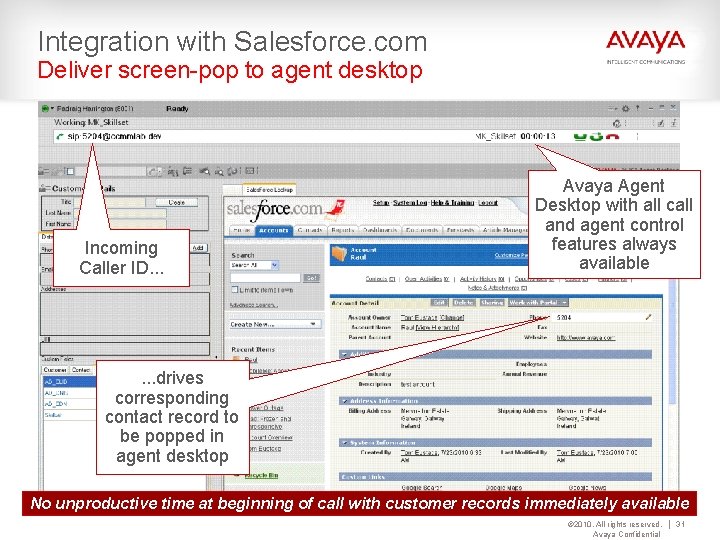The height and width of the screenshot is (540, 720).
Task: Click the Address text area in customer panel
Action: [x=125, y=314]
